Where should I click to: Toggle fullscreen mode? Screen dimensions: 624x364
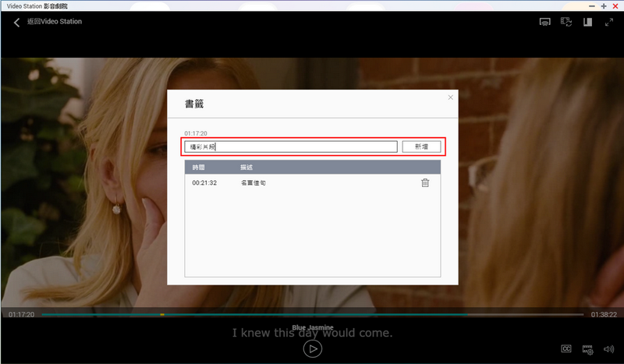coord(609,23)
